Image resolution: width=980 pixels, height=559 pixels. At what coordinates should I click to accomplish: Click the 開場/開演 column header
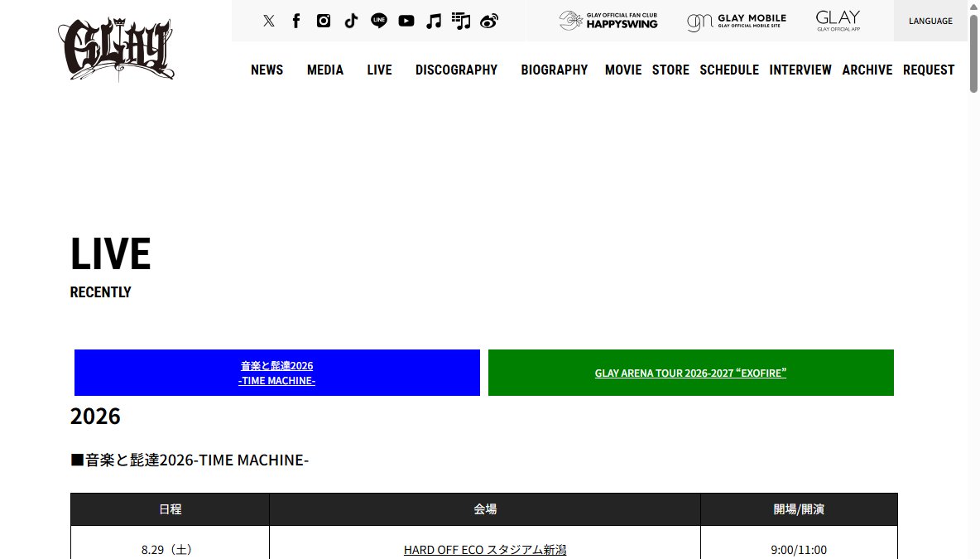tap(799, 509)
